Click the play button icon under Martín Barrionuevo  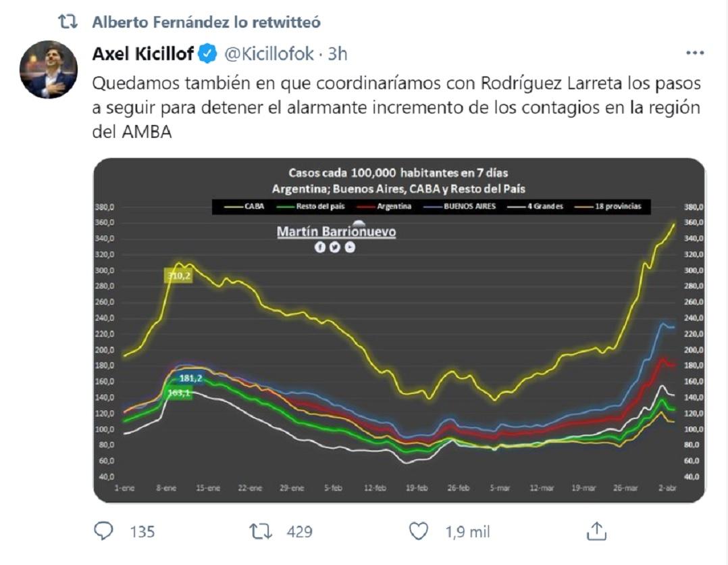[x=349, y=247]
